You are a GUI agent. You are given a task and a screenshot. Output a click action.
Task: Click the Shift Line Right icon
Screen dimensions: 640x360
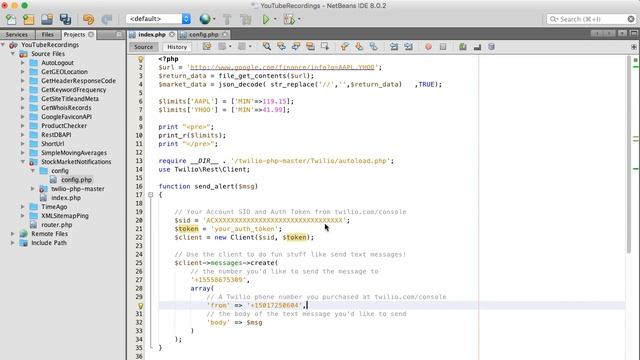tap(408, 47)
